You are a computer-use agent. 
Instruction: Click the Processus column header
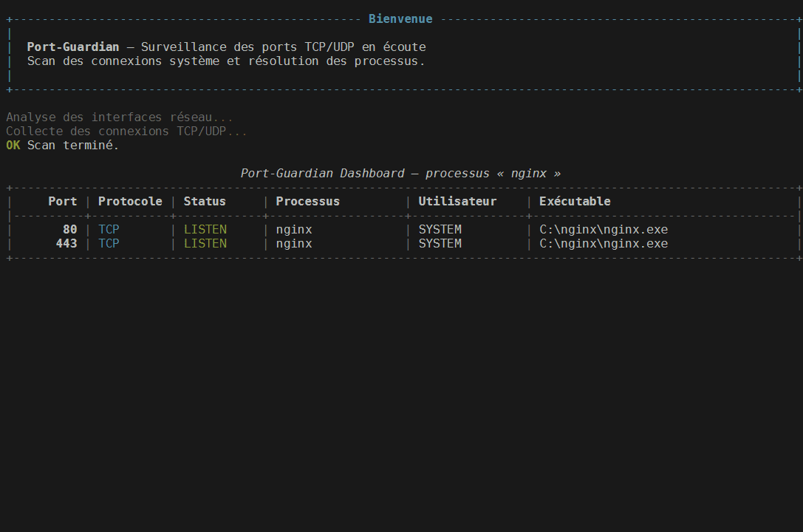click(307, 201)
